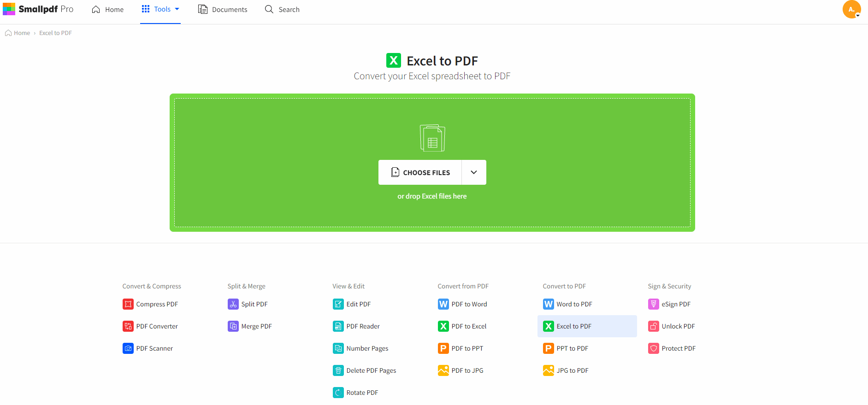Click the PDF to JPG image icon
This screenshot has width=868, height=405.
point(443,370)
